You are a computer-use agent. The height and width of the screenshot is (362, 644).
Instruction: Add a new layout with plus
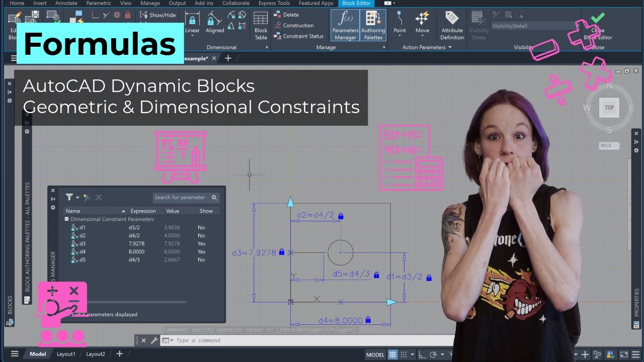click(120, 354)
